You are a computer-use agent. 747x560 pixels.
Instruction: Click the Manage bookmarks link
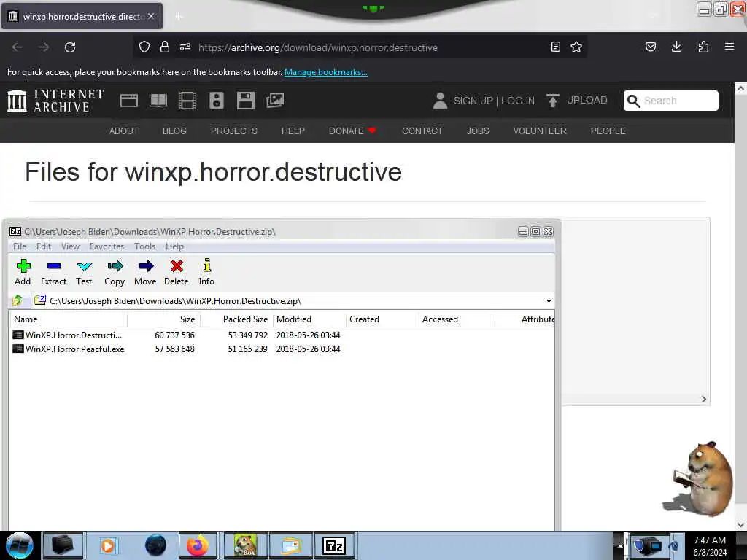[x=326, y=72]
